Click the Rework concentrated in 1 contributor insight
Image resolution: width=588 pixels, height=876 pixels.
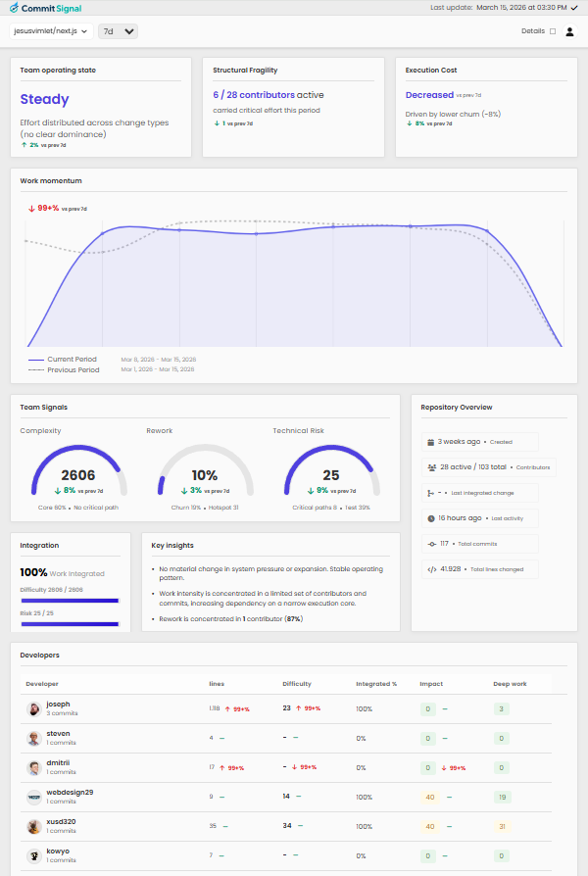tap(231, 619)
